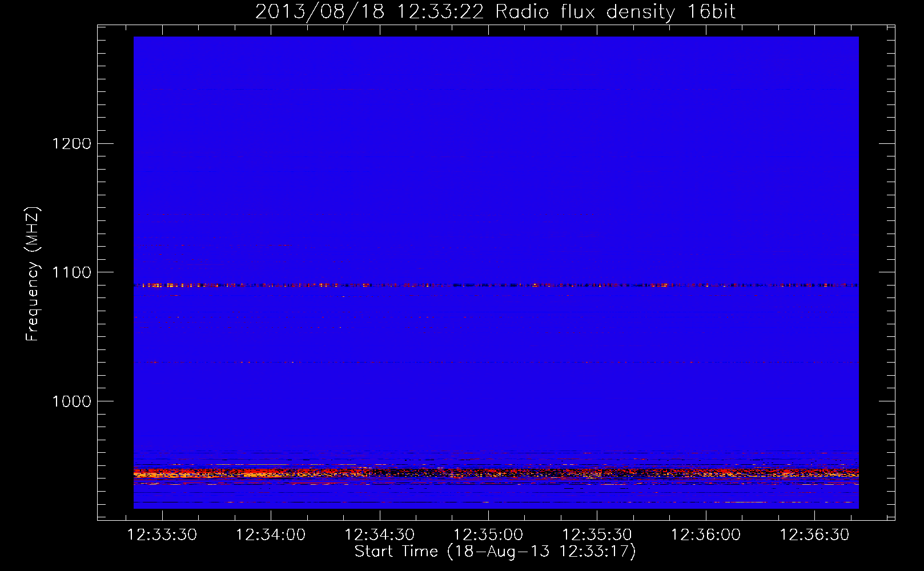The width and height of the screenshot is (924, 571).
Task: Click the 12:33:30 time tick label
Action: [x=162, y=535]
